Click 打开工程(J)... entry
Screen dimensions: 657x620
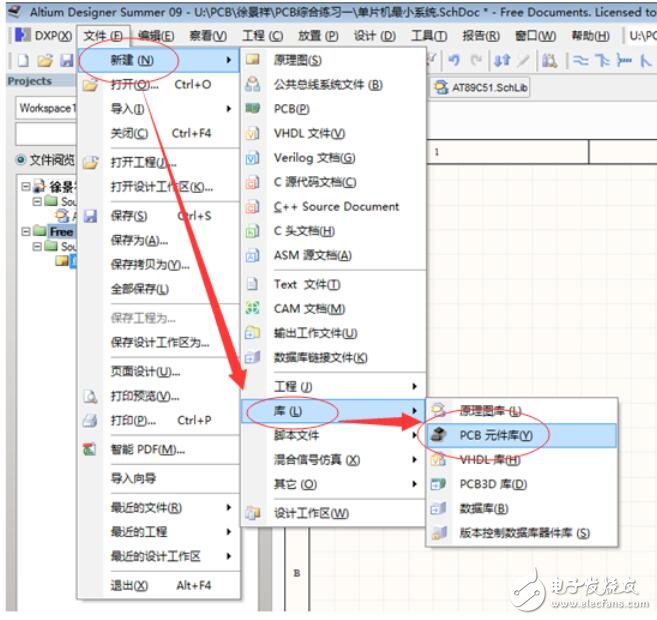(x=159, y=162)
